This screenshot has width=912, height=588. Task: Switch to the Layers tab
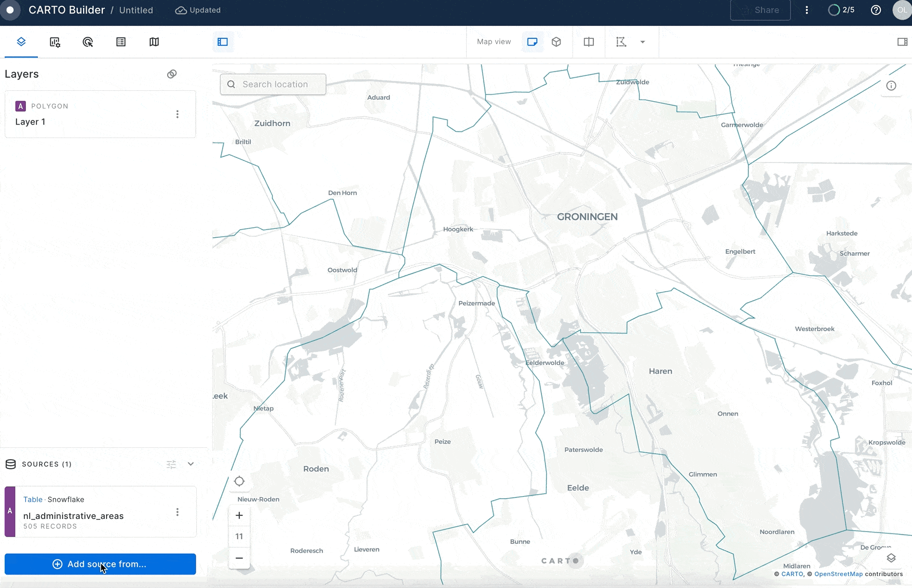21,42
